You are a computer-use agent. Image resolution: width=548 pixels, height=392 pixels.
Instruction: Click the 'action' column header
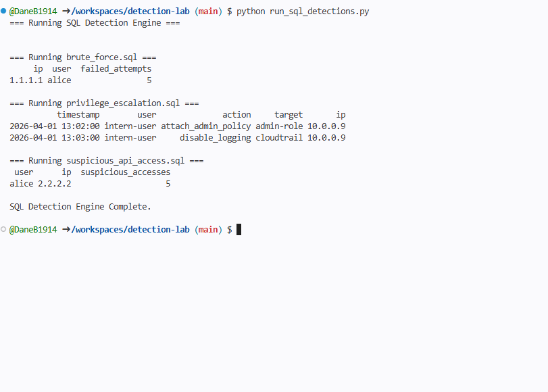236,115
